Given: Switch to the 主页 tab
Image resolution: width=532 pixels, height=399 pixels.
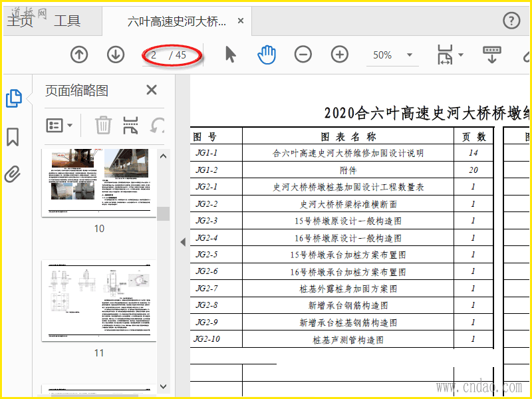Looking at the screenshot, I should pyautogui.click(x=21, y=21).
